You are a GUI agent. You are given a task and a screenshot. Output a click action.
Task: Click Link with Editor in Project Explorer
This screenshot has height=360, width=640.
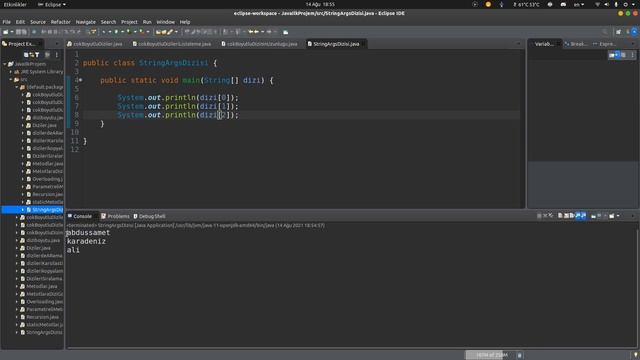(x=31, y=55)
